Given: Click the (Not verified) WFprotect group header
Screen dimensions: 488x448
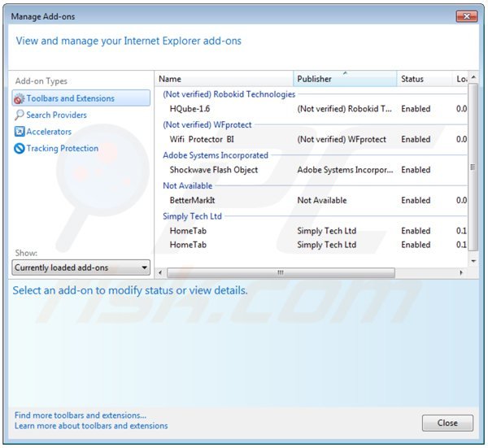Looking at the screenshot, I should [207, 124].
